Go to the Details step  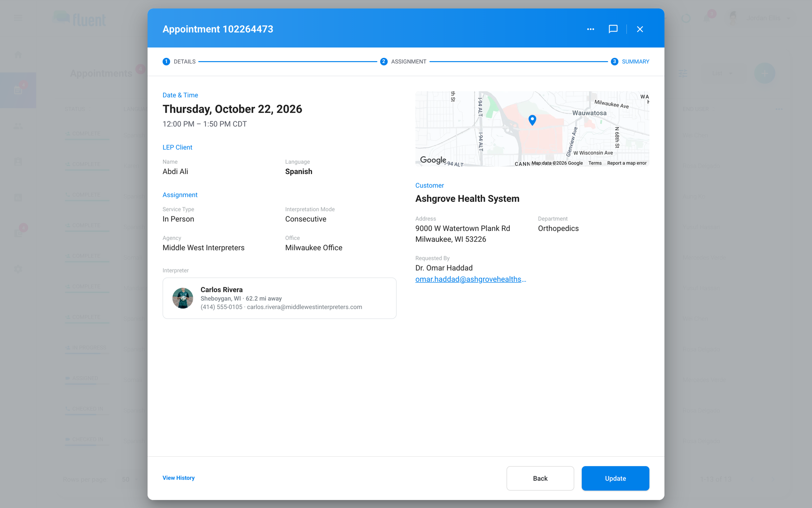[179, 62]
